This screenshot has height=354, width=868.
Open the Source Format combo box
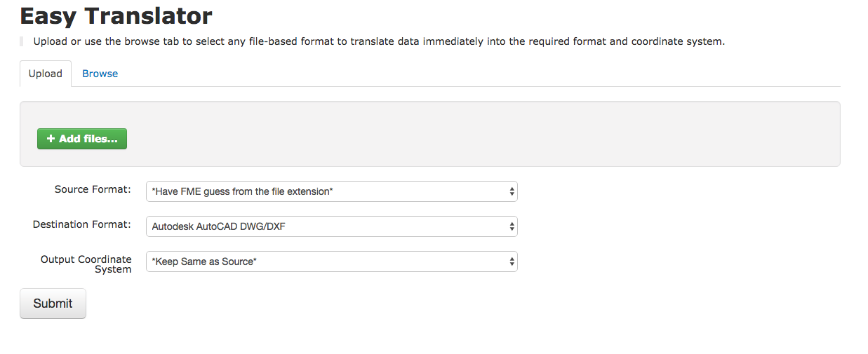click(331, 191)
